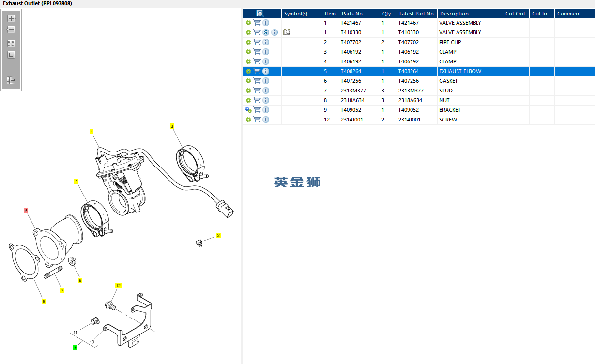This screenshot has width=595, height=364.
Task: Show info for T410330 valve assembly
Action: pos(275,32)
